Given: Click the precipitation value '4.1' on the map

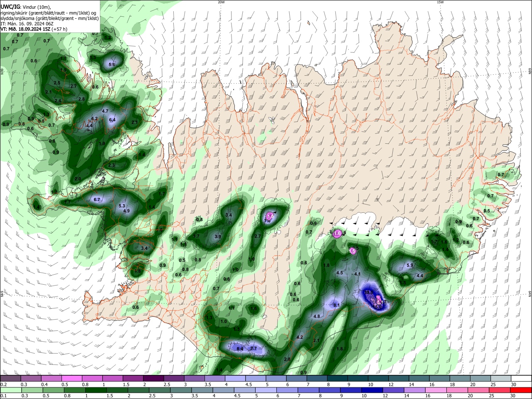Looking at the screenshot, I should 357,274.
